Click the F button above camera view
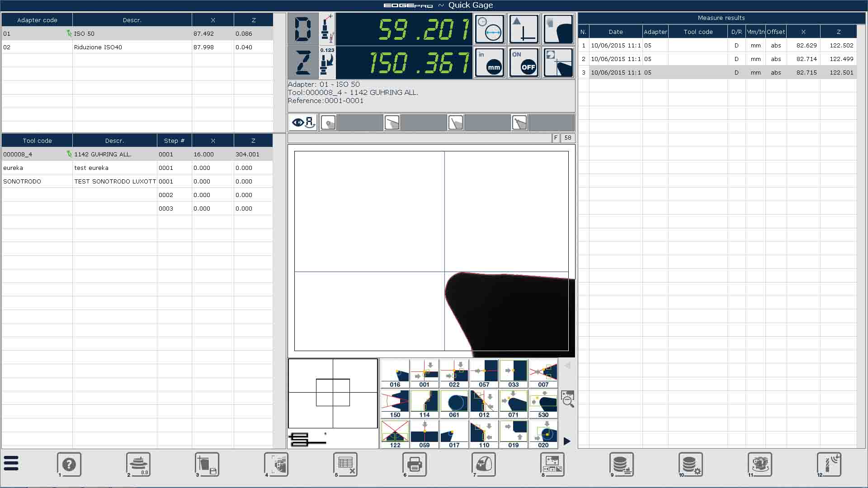Viewport: 868px width, 488px height. coord(556,138)
